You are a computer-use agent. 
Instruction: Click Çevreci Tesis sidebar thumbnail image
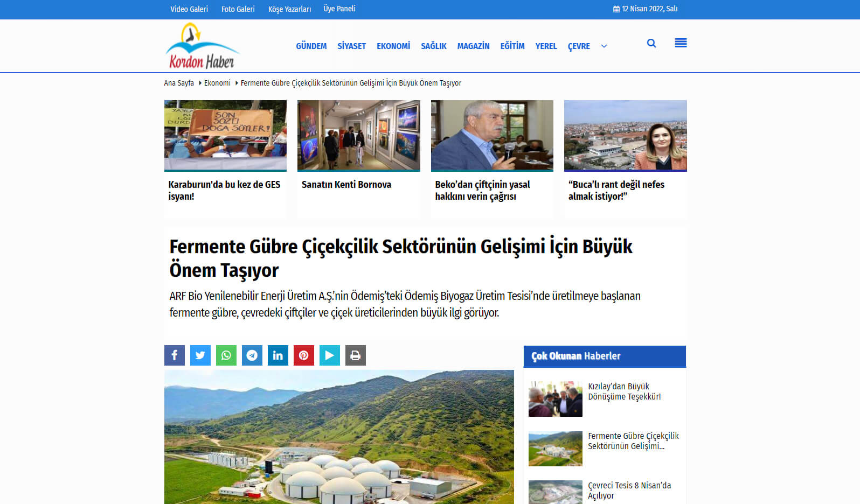click(556, 492)
